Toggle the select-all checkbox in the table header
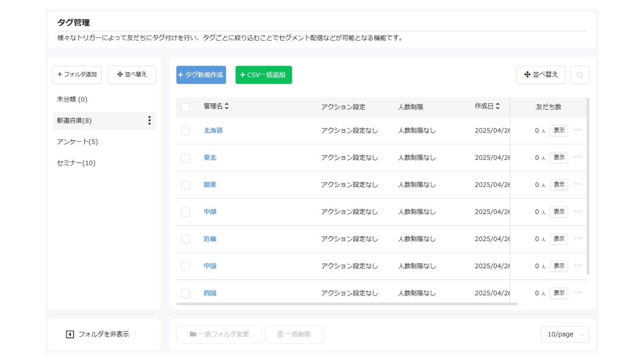 pos(185,107)
